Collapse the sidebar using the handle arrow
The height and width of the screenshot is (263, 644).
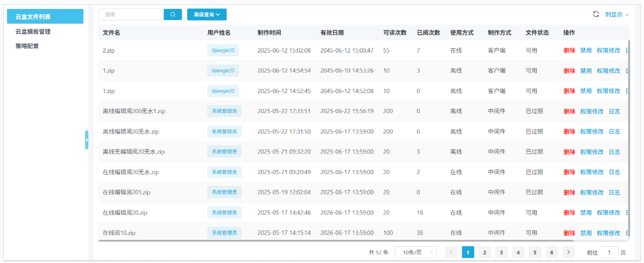click(x=87, y=140)
